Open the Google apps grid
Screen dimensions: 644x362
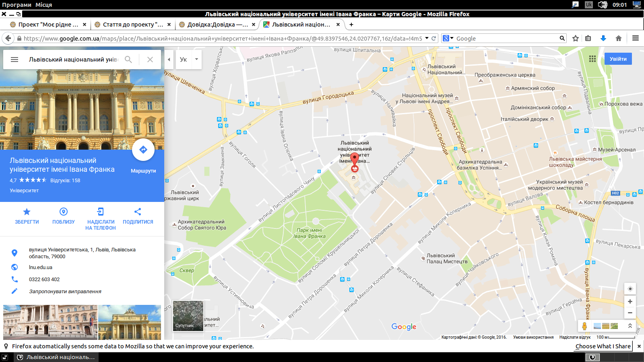[x=592, y=59]
